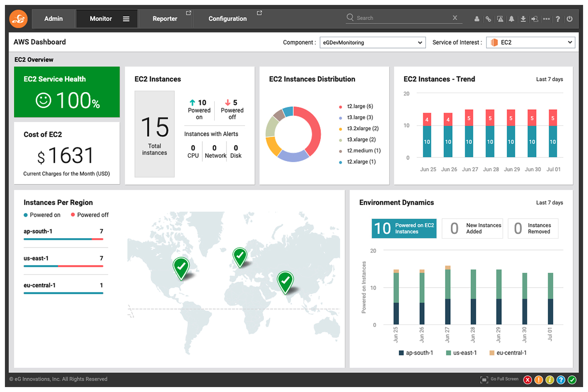Image resolution: width=588 pixels, height=392 pixels.
Task: Click the chain link icon in header
Action: 488,19
